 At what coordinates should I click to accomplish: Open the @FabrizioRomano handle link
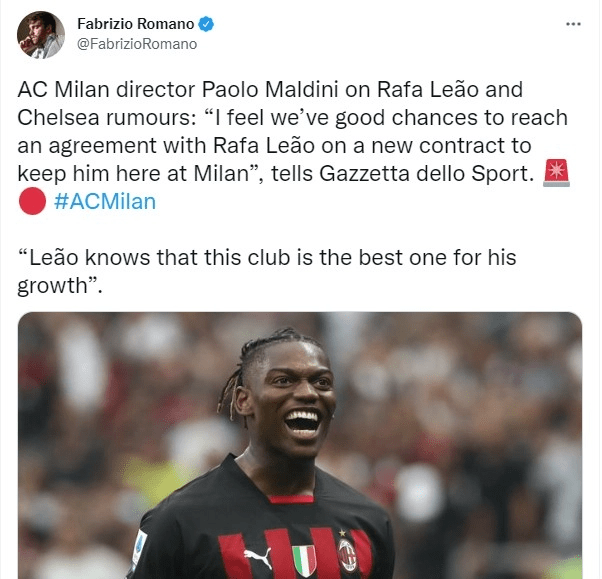[x=137, y=44]
